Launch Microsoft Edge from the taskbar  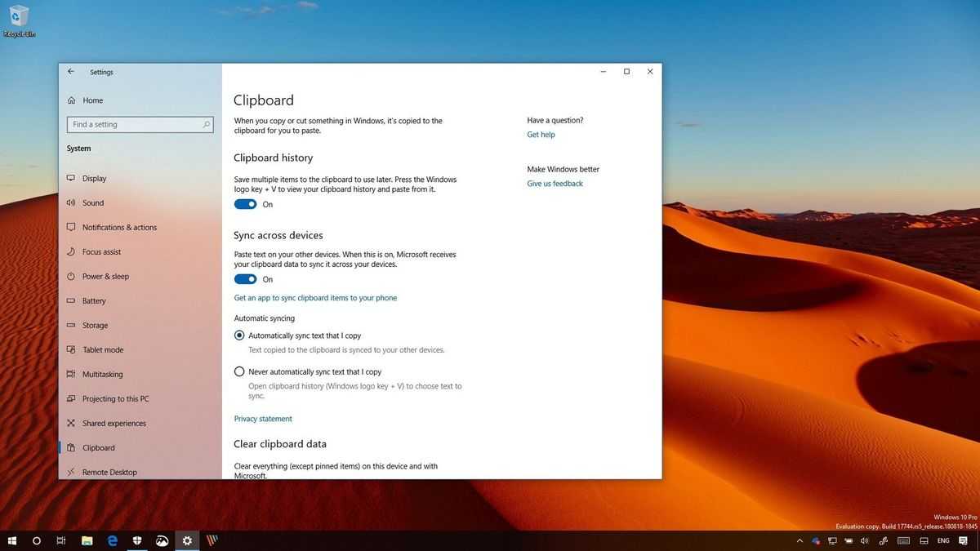(x=113, y=540)
